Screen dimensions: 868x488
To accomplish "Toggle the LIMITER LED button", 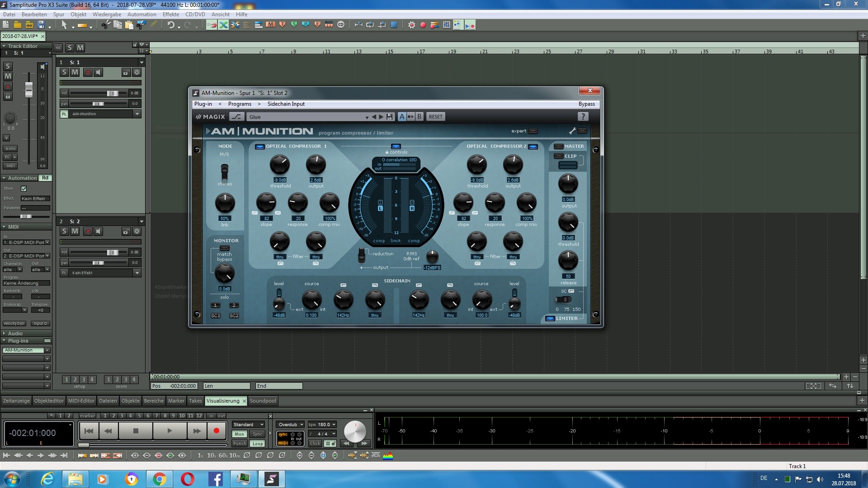I will pos(550,319).
